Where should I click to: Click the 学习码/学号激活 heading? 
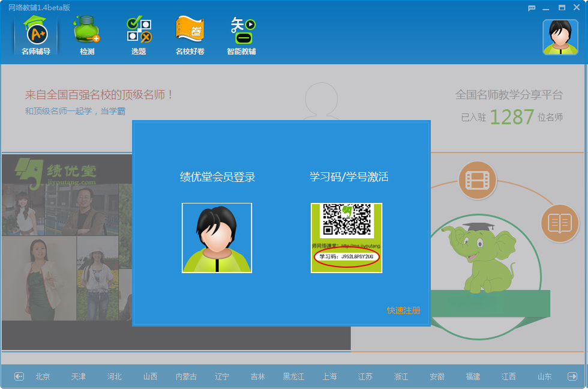click(349, 176)
